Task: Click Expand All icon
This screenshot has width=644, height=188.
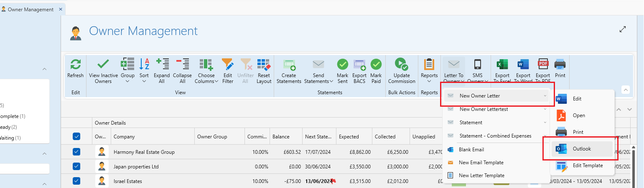Action: click(162, 64)
